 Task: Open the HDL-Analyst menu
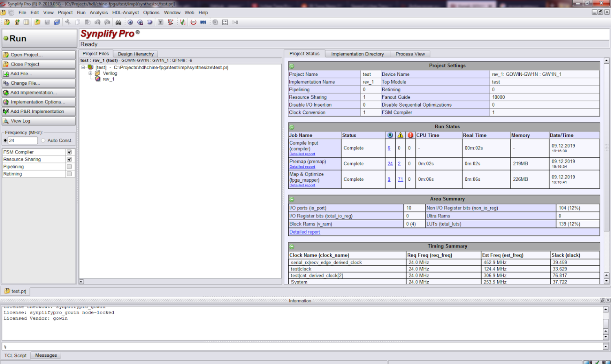[126, 13]
